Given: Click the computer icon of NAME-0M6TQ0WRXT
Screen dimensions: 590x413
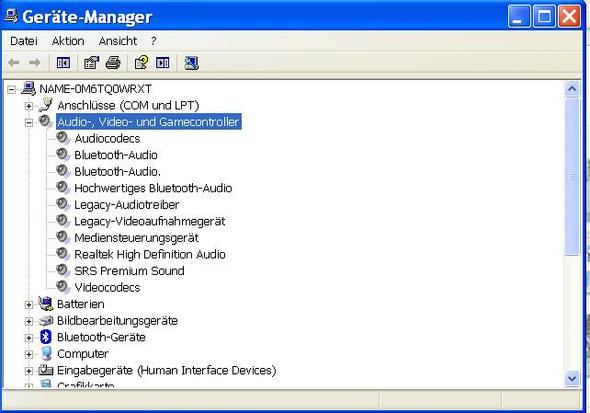Looking at the screenshot, I should coord(29,88).
